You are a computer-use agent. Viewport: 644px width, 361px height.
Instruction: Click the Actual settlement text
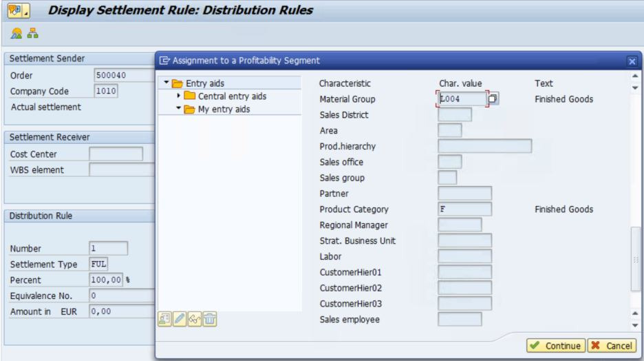tap(46, 107)
